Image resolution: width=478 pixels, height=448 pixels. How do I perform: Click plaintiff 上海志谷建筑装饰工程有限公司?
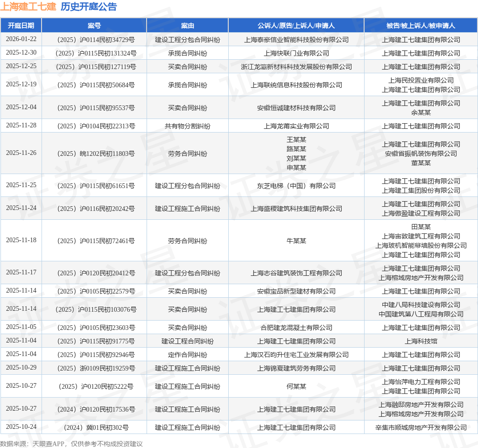tap(296, 273)
